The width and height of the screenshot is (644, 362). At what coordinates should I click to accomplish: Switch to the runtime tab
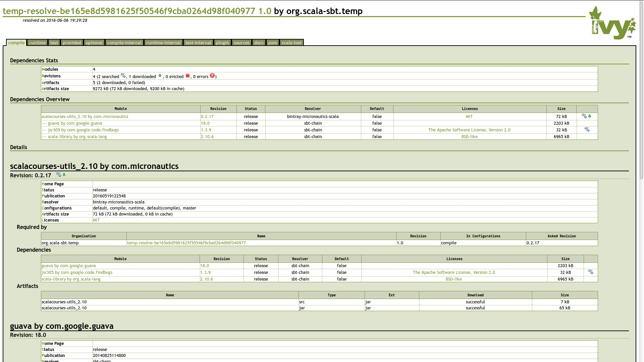click(x=37, y=43)
